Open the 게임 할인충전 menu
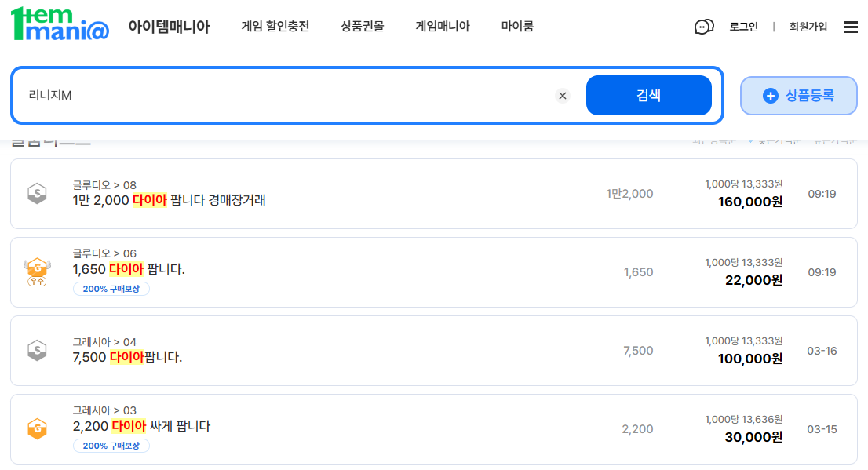Image resolution: width=868 pixels, height=470 pixels. pyautogui.click(x=275, y=26)
